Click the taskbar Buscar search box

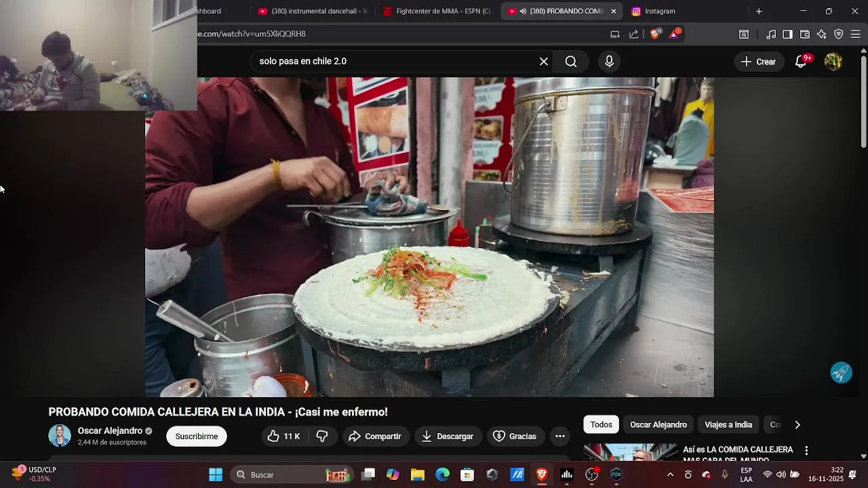click(293, 475)
